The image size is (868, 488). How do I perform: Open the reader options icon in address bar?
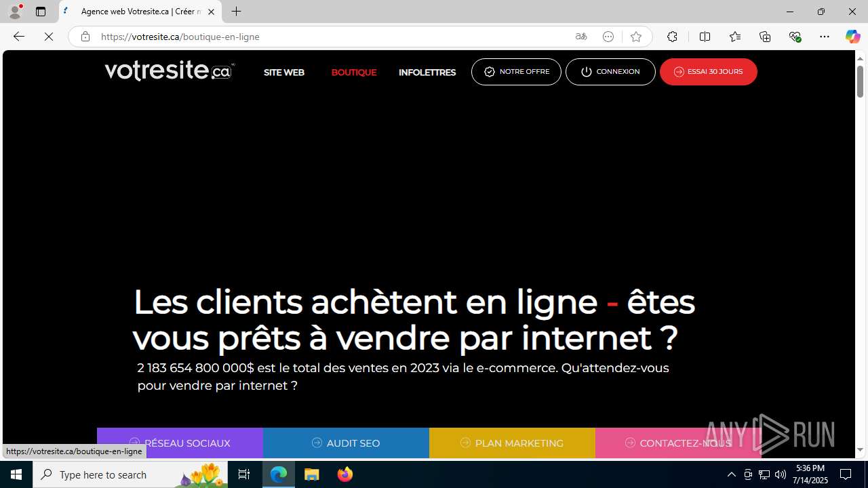(x=608, y=37)
